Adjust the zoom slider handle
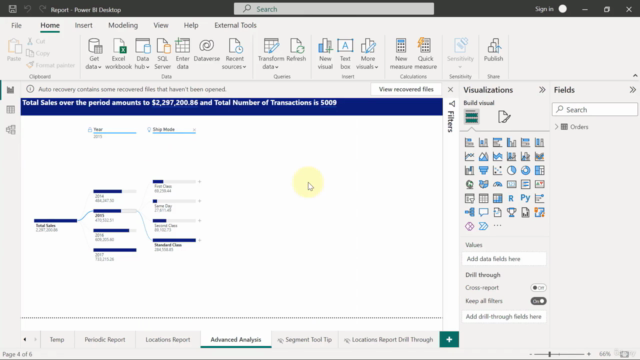Image resolution: width=640 pixels, height=360 pixels. 550,354
